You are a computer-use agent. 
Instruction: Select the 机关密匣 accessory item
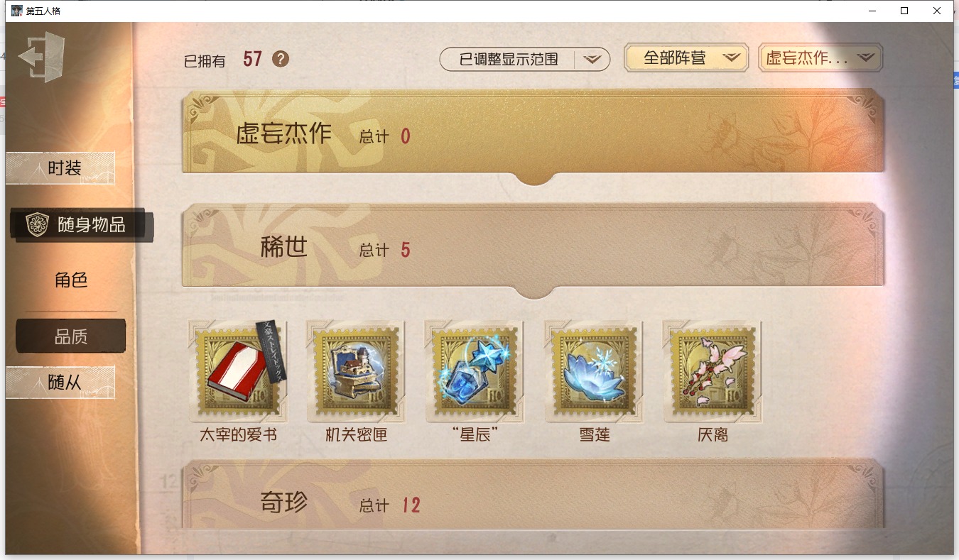pyautogui.click(x=357, y=370)
